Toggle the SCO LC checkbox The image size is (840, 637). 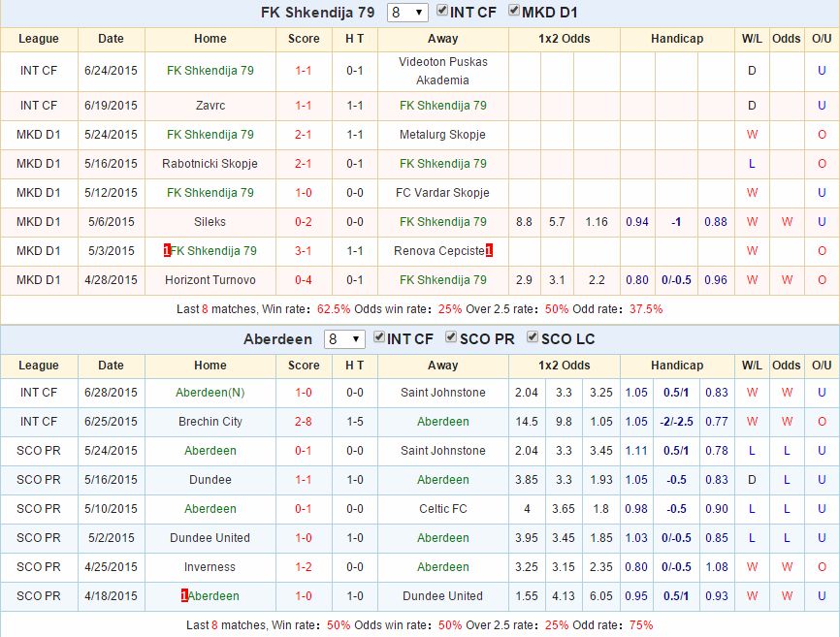coord(532,337)
